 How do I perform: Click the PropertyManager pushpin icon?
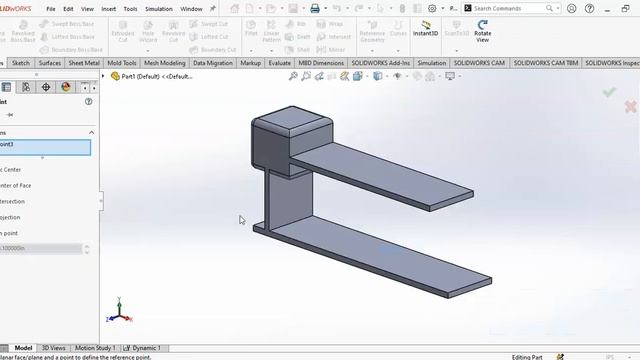pyautogui.click(x=10, y=115)
